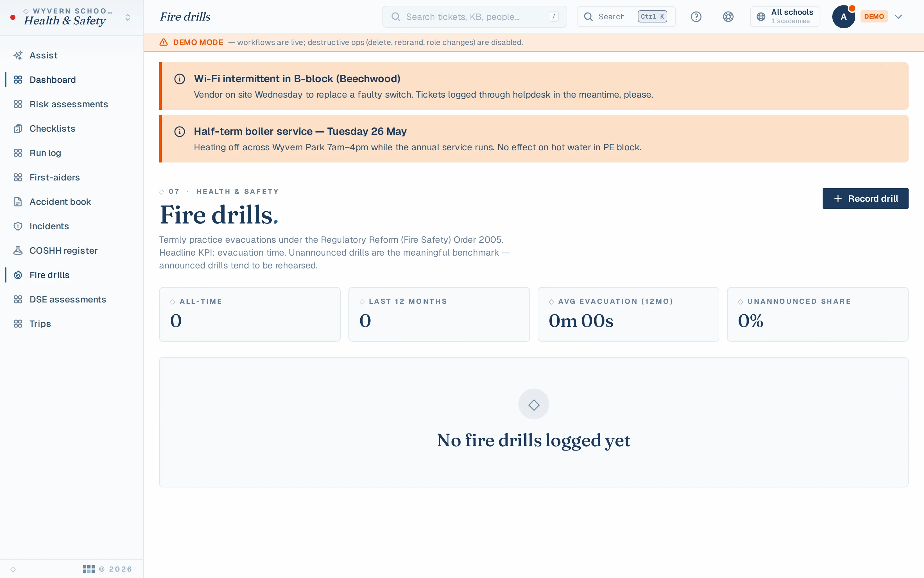Click the demo mode warning triangle icon
Viewport: 924px width, 578px height.
(x=164, y=42)
